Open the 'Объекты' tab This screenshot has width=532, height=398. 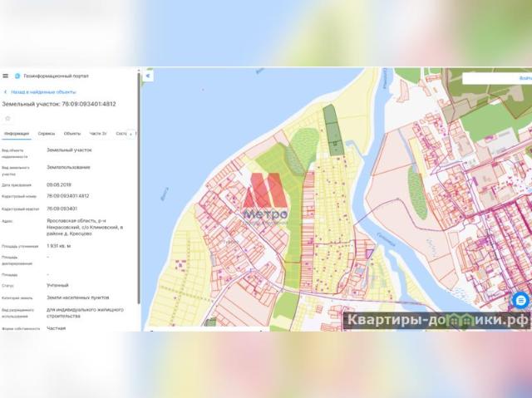click(72, 134)
